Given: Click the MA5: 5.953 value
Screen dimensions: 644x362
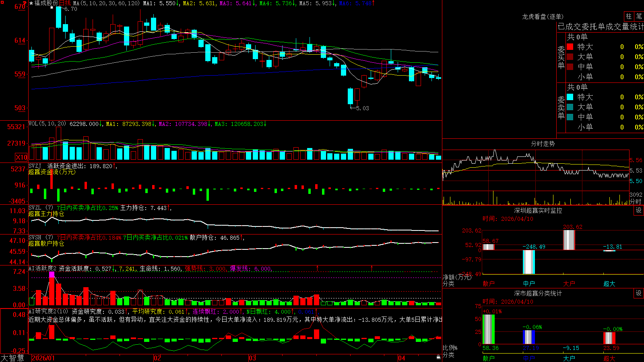Looking at the screenshot, I should point(318,3).
